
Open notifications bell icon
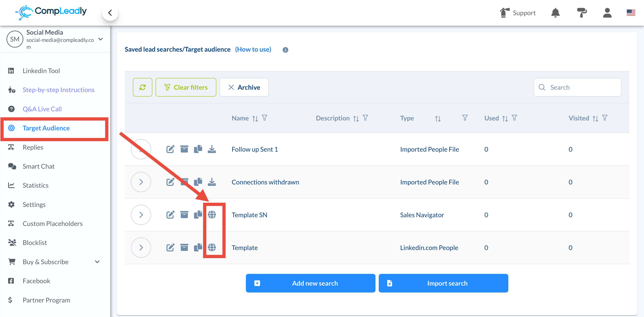[x=555, y=13]
